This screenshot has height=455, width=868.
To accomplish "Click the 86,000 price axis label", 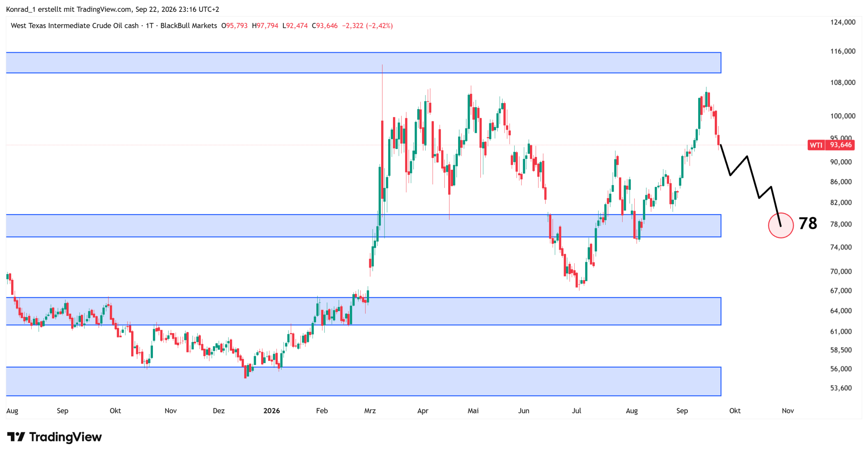I will click(x=841, y=182).
